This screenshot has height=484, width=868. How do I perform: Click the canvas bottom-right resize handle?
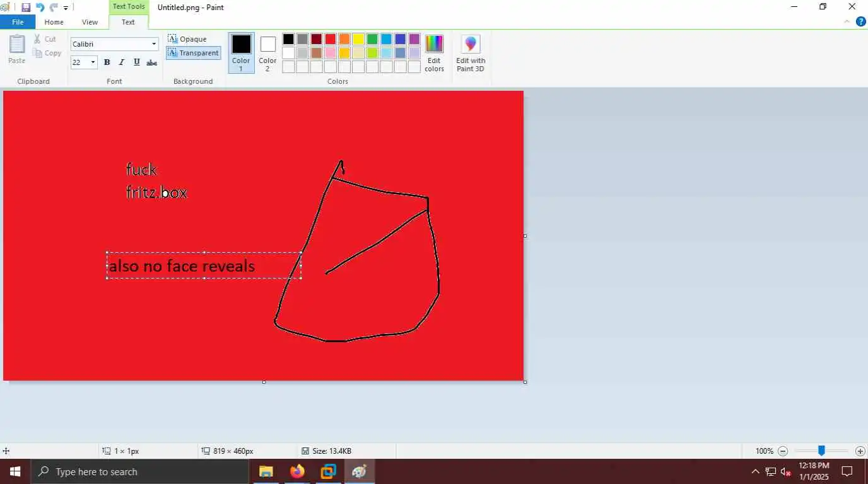[525, 382]
